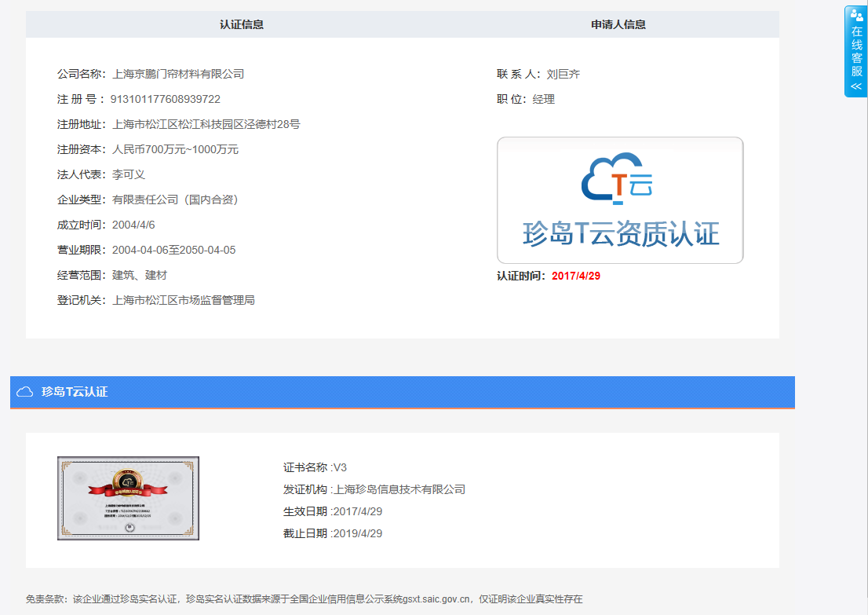The image size is (868, 615).
Task: Click the cloud icon beside 珍岛T云认证
Action: [24, 392]
